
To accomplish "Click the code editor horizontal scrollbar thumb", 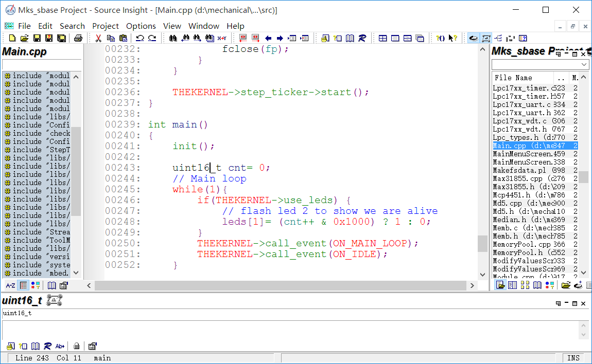I will (x=280, y=285).
